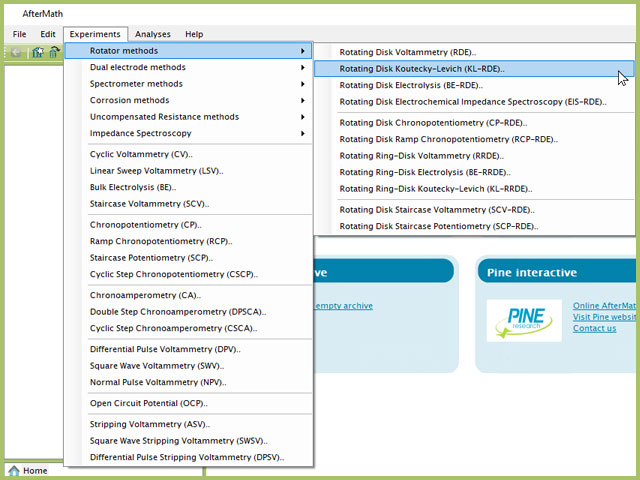
Task: Pick Square Wave Voltammetry (SWV)
Action: pyautogui.click(x=189, y=366)
